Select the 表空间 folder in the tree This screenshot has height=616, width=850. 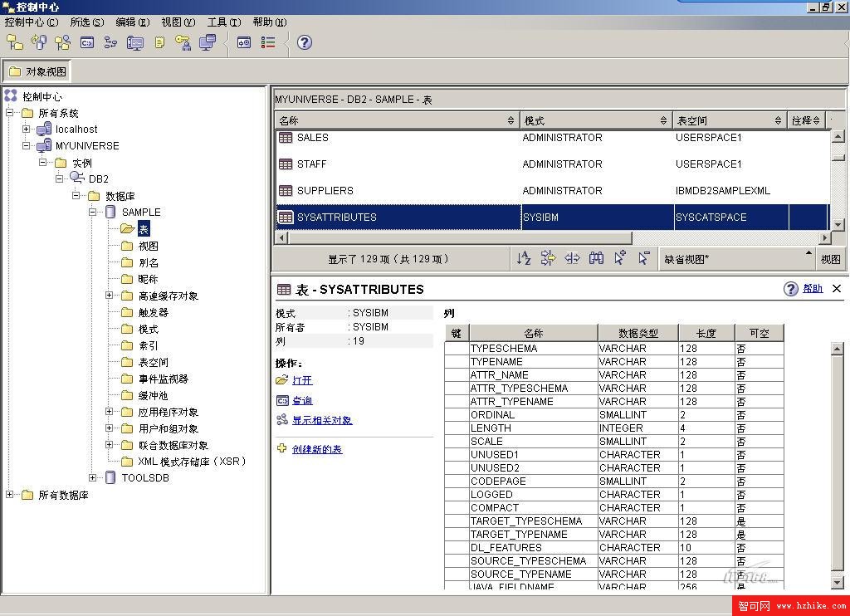pos(154,362)
